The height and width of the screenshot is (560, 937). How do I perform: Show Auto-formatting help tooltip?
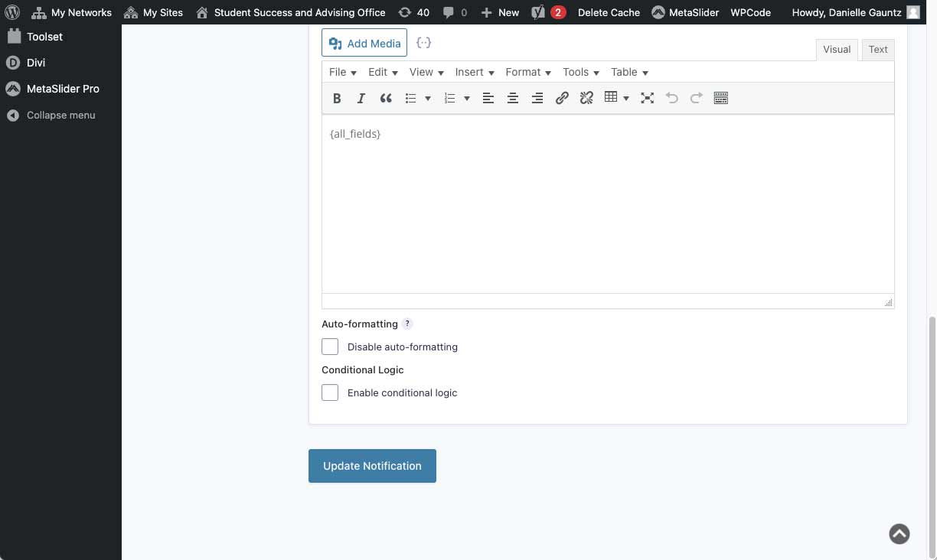(407, 324)
